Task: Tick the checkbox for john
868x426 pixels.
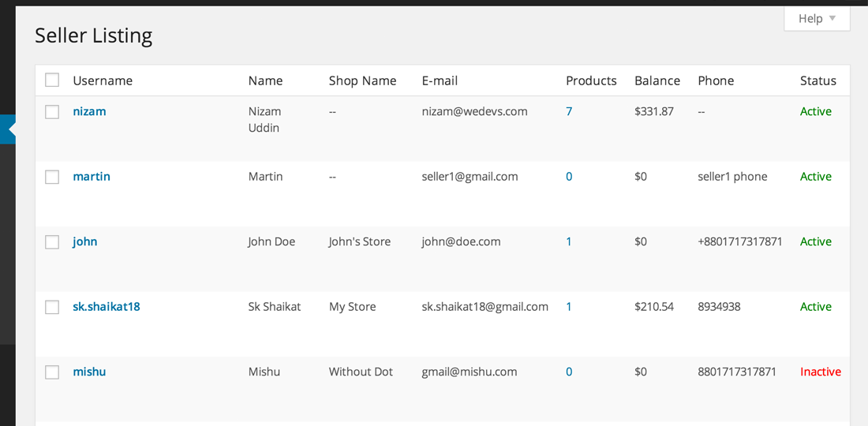Action: (52, 242)
